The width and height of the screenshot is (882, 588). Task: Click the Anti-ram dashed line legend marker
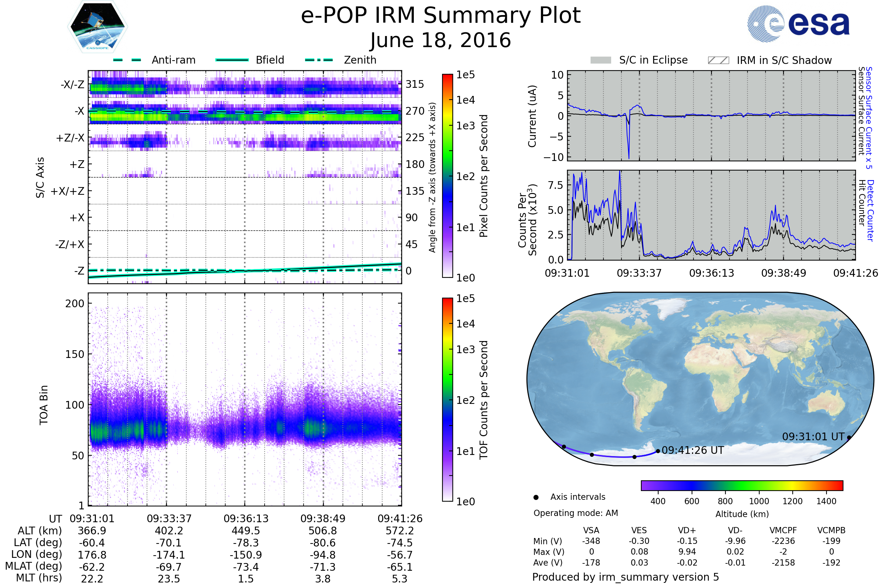127,60
